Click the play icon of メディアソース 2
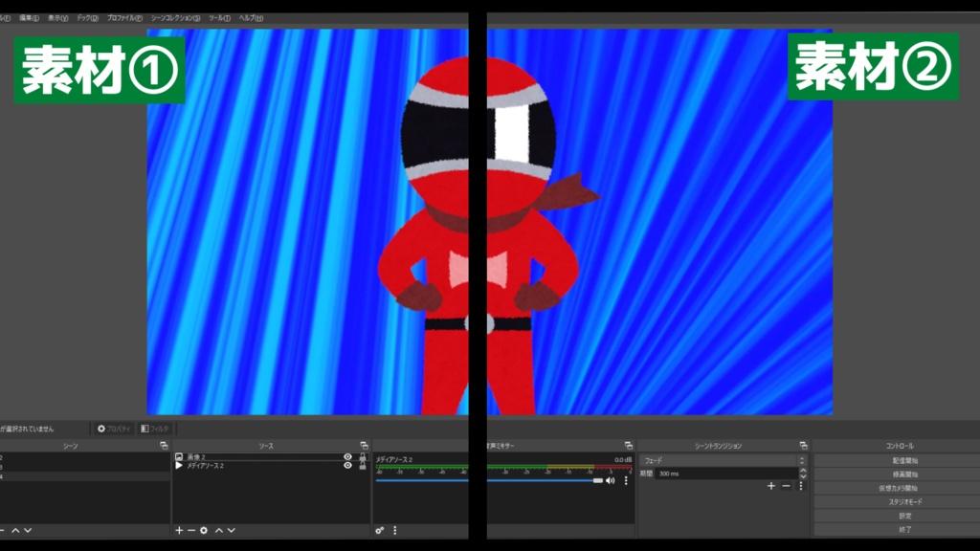 click(179, 466)
